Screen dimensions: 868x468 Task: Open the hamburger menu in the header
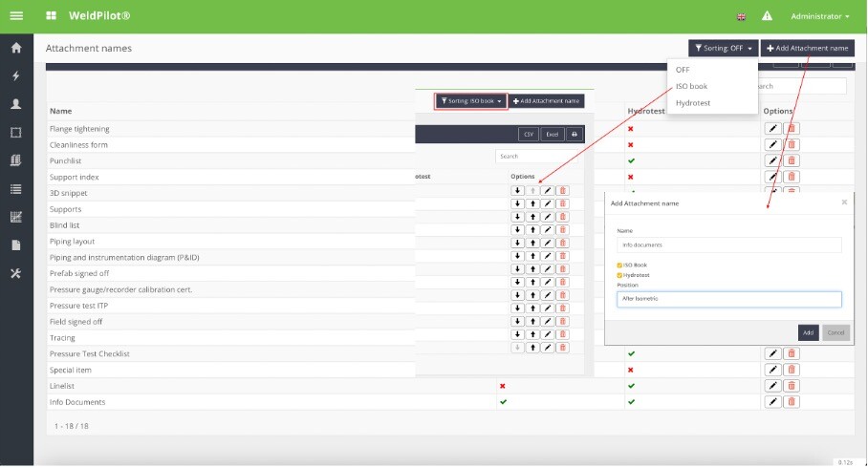pyautogui.click(x=15, y=16)
